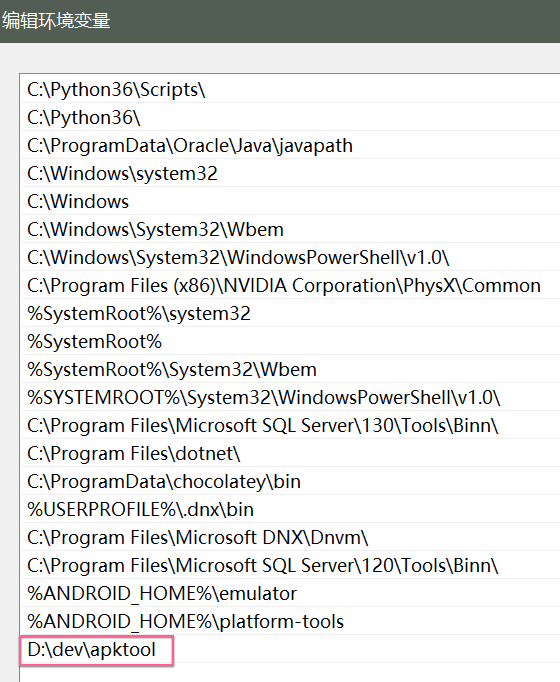Select the C:\Windows entry
This screenshot has height=682, width=560.
[290, 201]
